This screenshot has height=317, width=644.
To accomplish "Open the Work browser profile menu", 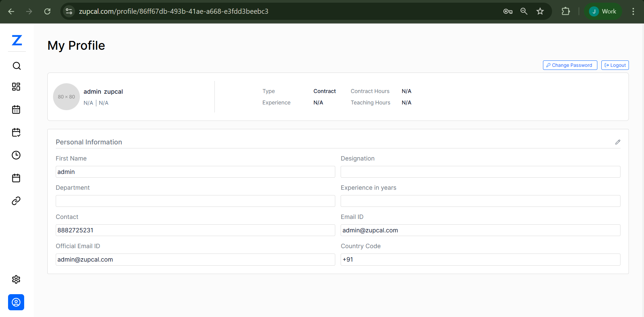I will 603,11.
